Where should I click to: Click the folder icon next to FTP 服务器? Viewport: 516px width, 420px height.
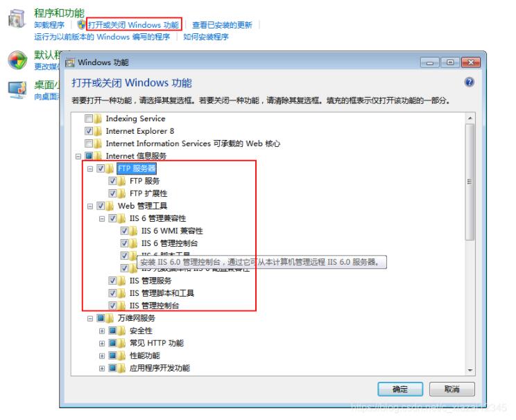click(x=110, y=168)
